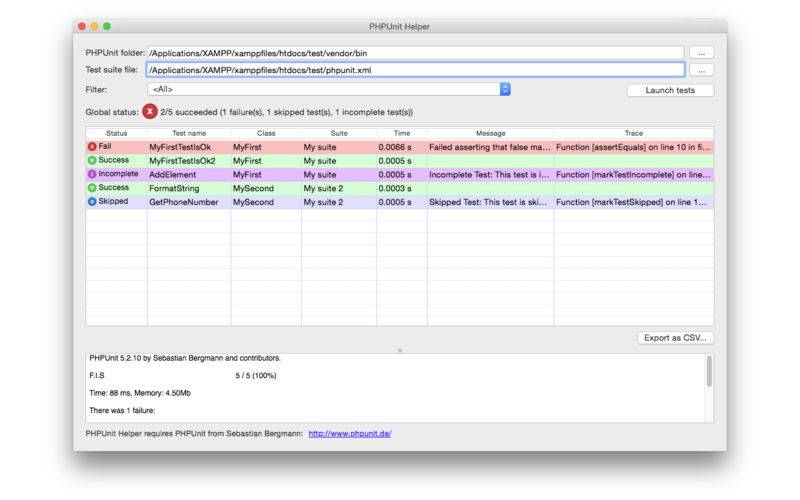Browse for PHPUnit folder with ... button

[x=702, y=53]
